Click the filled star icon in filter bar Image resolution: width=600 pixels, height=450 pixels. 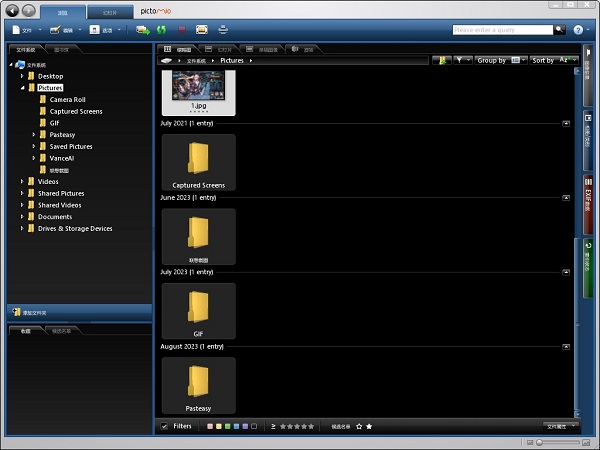(x=369, y=426)
